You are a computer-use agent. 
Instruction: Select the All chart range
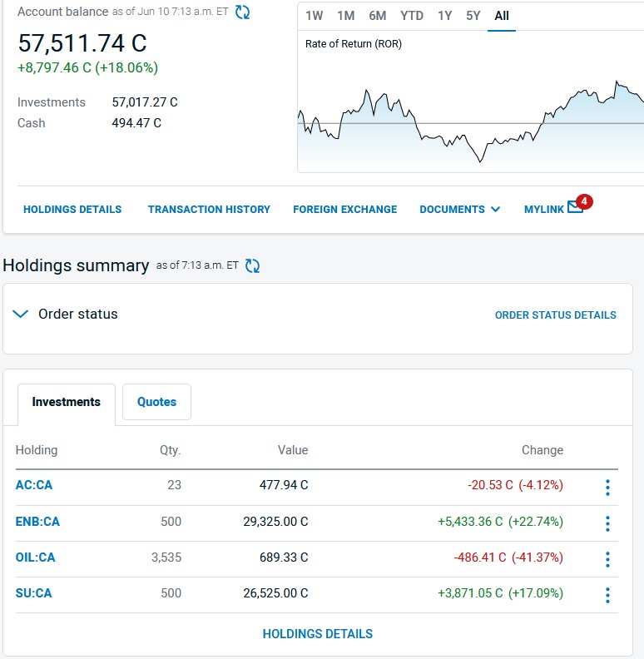[502, 16]
